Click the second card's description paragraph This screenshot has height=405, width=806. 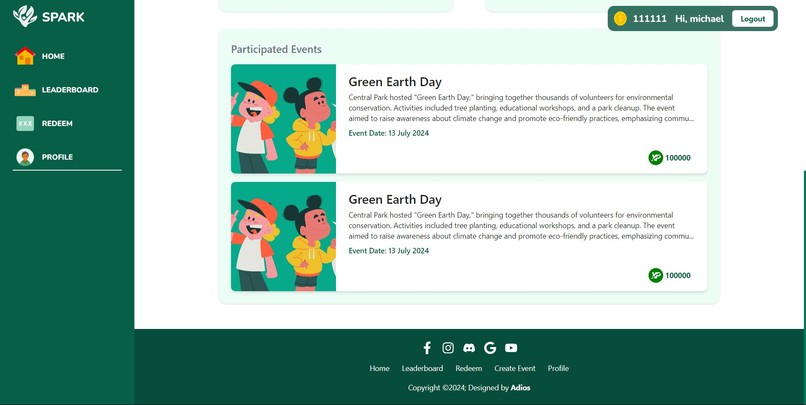521,226
